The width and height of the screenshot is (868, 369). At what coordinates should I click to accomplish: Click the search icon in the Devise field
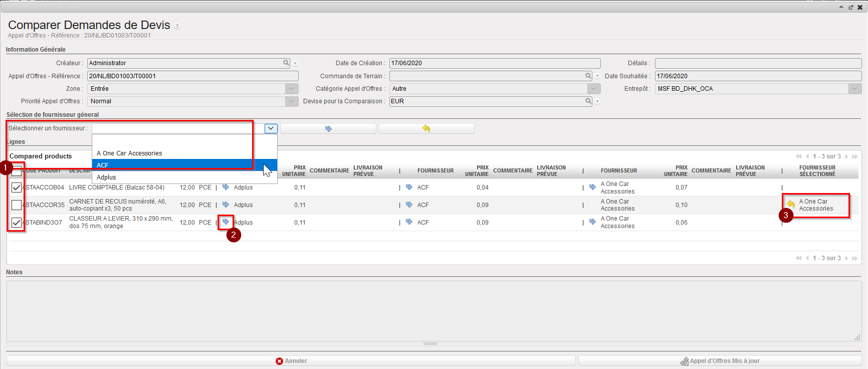point(588,101)
